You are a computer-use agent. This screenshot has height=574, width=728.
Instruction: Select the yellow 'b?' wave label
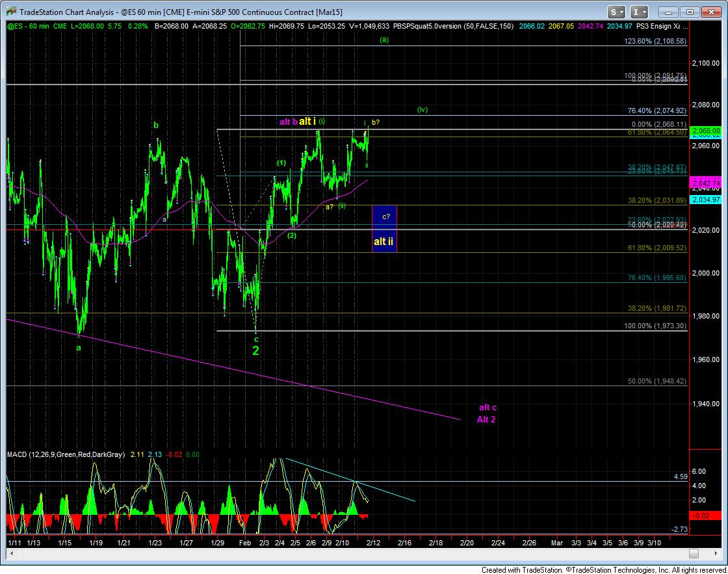[x=376, y=123]
